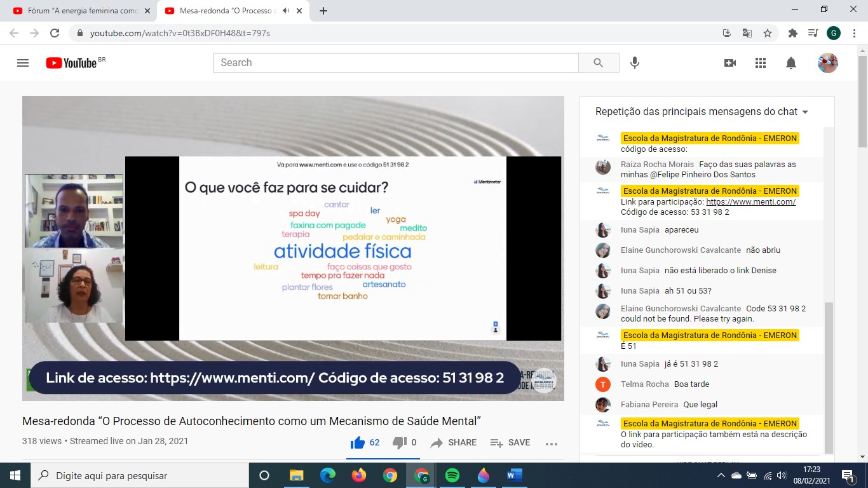Open the notifications bell

click(791, 63)
